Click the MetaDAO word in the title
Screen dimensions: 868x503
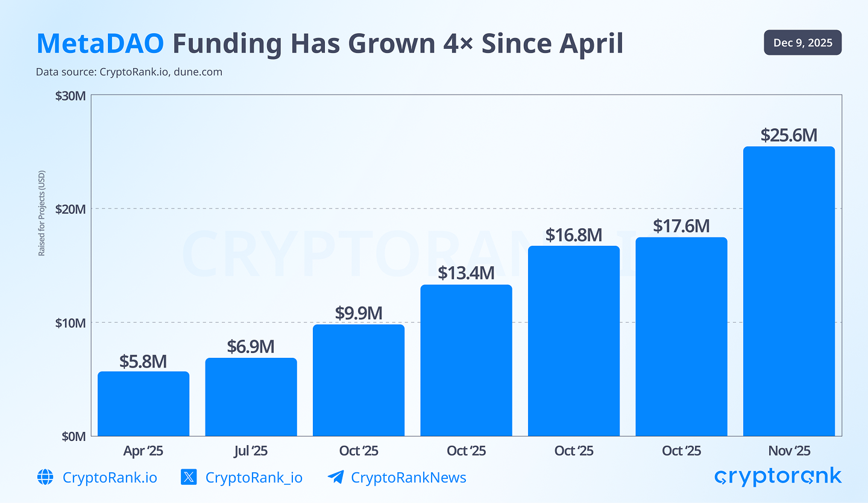99,44
